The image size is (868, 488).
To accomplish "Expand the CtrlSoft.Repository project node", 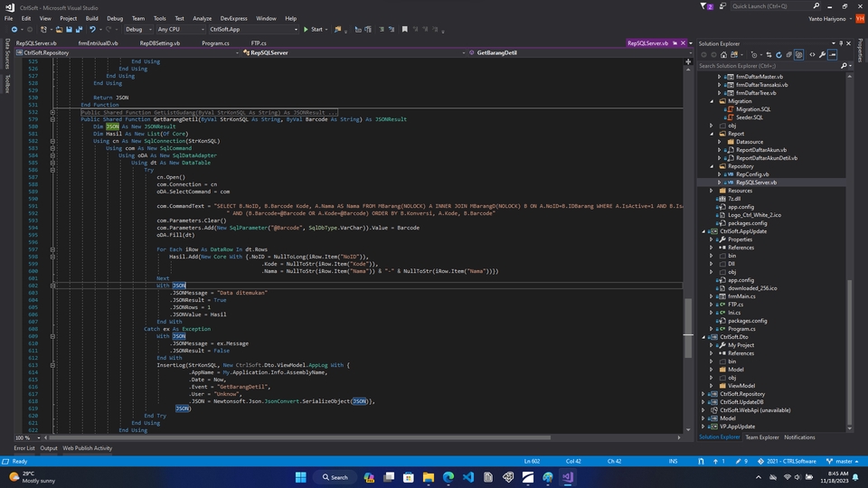I will click(703, 394).
